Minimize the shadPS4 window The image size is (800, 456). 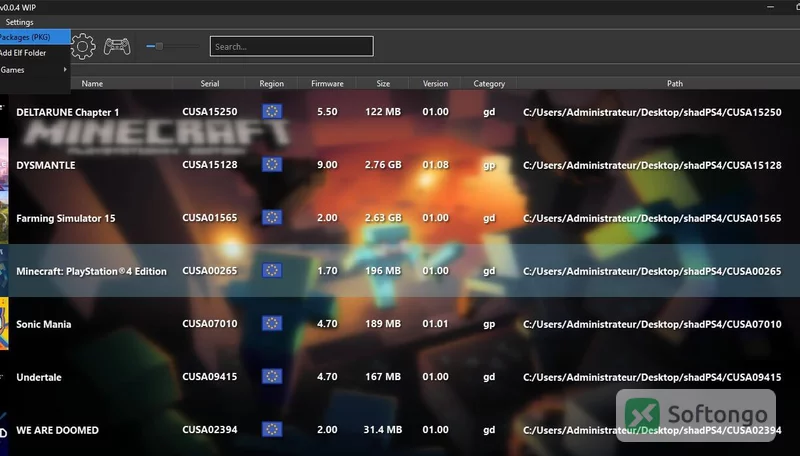tap(770, 7)
